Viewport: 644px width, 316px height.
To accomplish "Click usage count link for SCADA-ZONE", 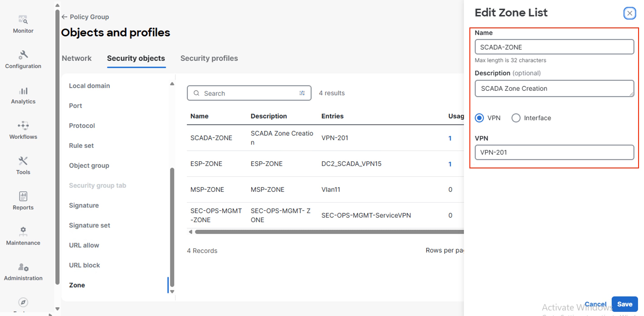I will pos(450,138).
